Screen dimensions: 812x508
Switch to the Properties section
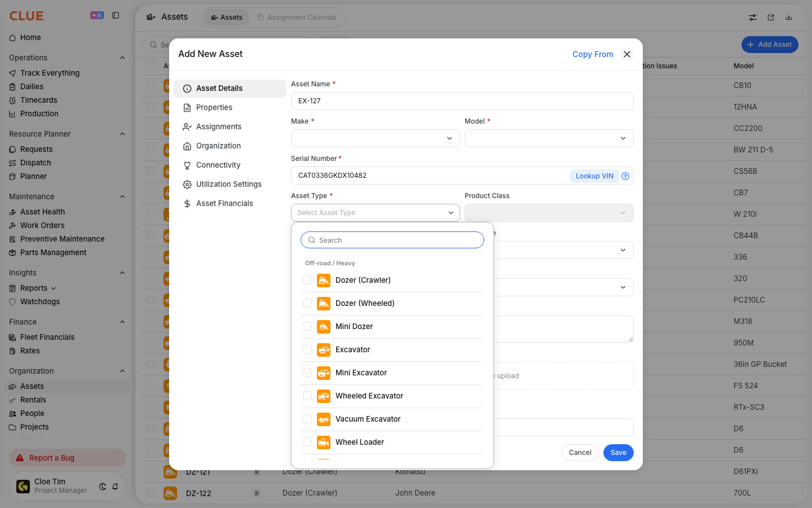[x=230, y=108]
